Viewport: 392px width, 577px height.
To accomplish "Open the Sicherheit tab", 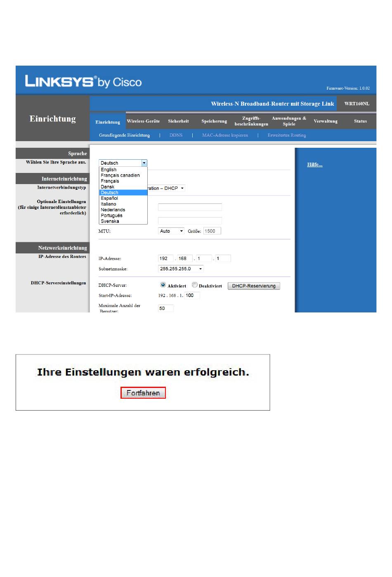I will (x=178, y=121).
